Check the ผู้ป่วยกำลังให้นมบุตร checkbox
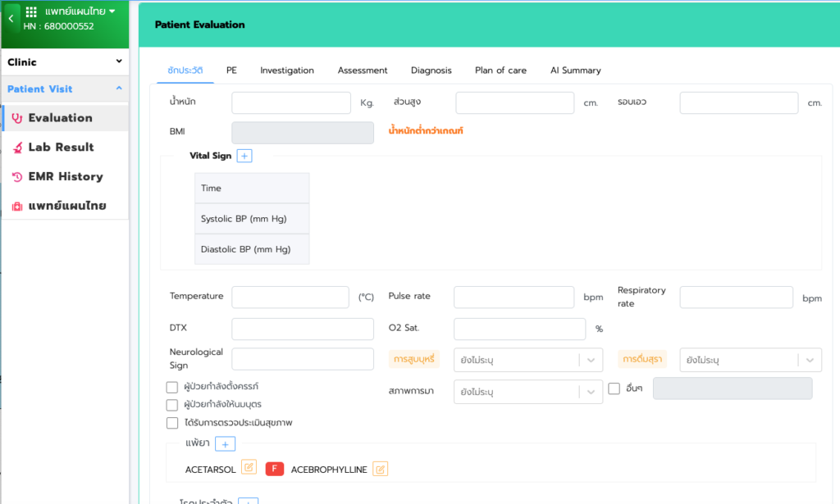The height and width of the screenshot is (504, 840). click(x=172, y=405)
